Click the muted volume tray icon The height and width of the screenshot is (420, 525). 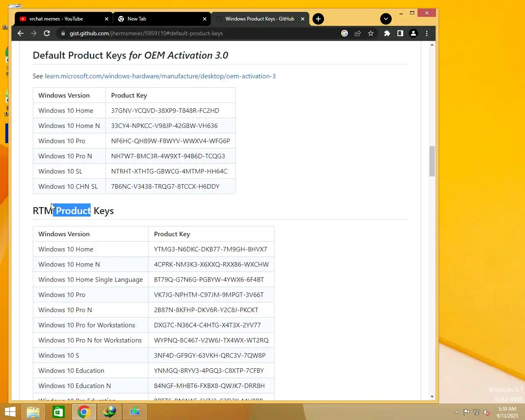486,412
